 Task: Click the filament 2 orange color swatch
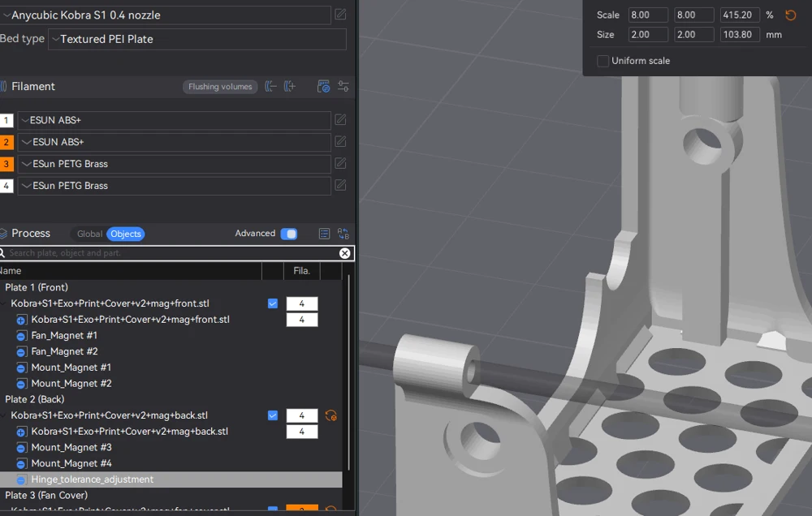[x=6, y=142]
